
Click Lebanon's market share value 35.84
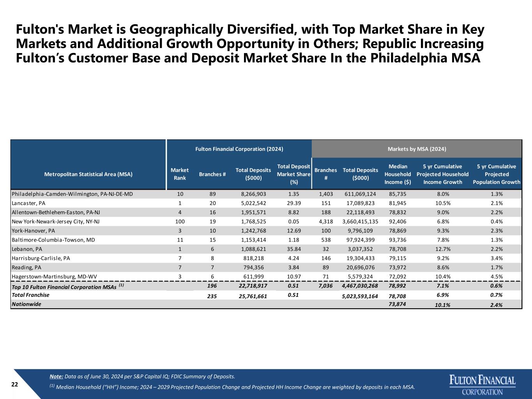pos(294,249)
